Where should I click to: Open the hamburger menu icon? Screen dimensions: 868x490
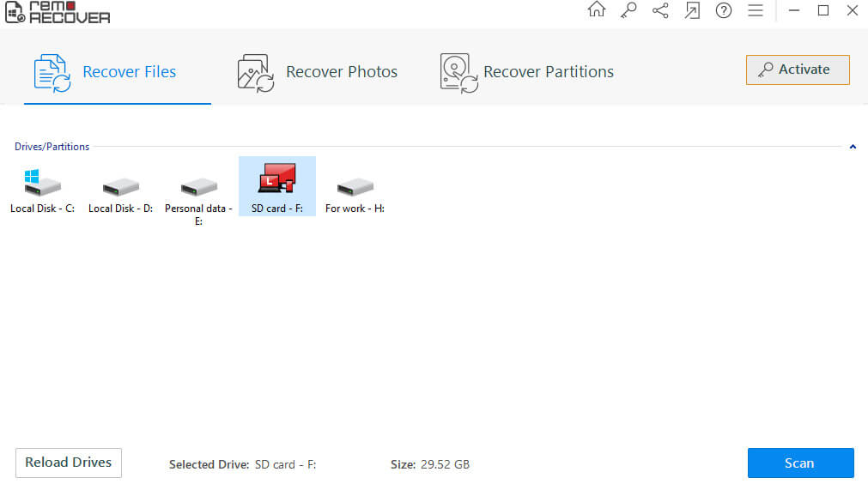[755, 10]
